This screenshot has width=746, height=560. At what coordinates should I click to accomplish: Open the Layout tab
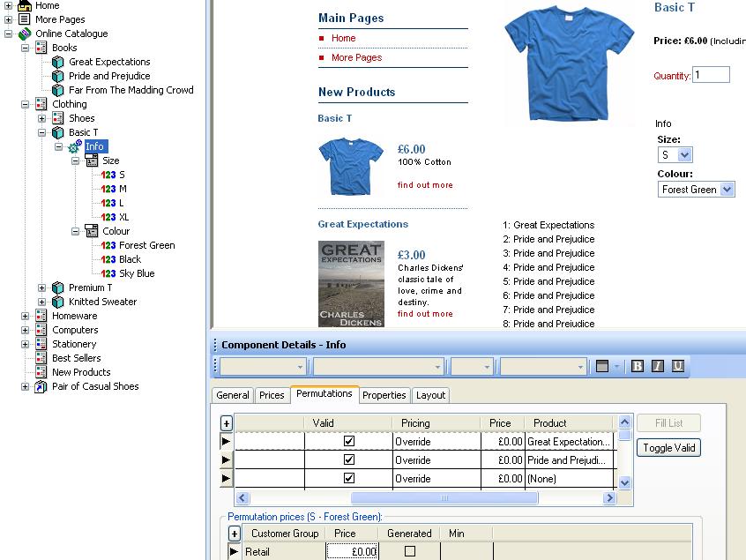(x=430, y=395)
